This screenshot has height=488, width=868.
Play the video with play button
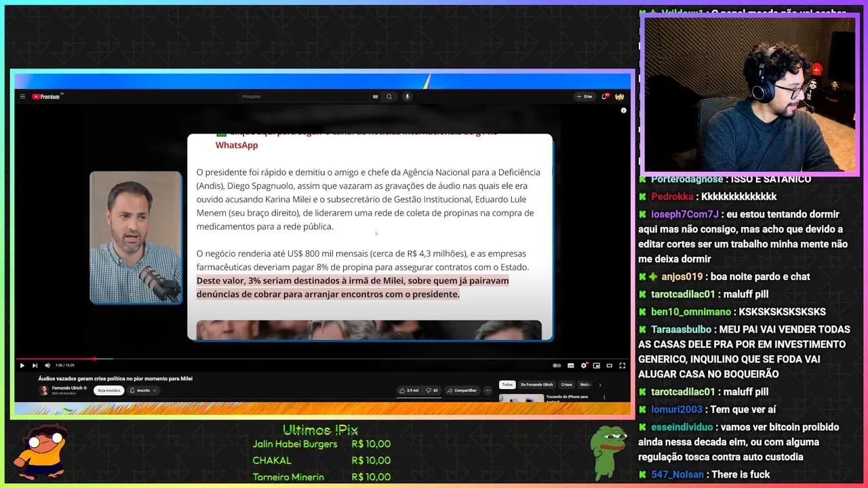pos(22,365)
